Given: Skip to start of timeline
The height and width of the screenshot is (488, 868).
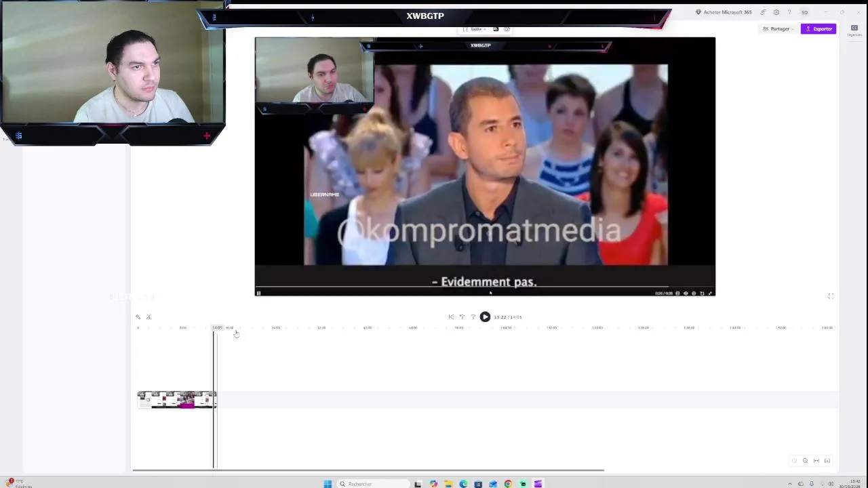Looking at the screenshot, I should coord(451,317).
